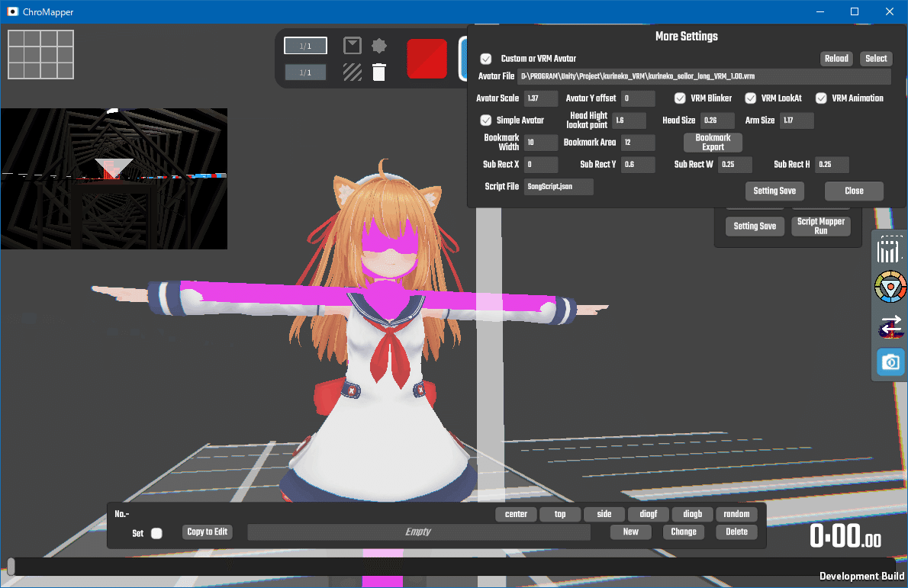Open the colorful lighting wheel icon
This screenshot has height=588, width=908.
pos(890,287)
